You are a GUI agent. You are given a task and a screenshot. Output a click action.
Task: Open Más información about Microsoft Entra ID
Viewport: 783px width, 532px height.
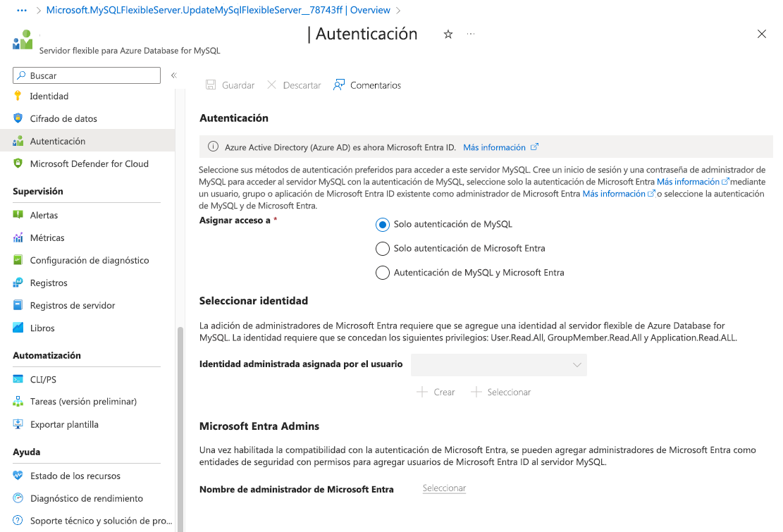click(494, 147)
